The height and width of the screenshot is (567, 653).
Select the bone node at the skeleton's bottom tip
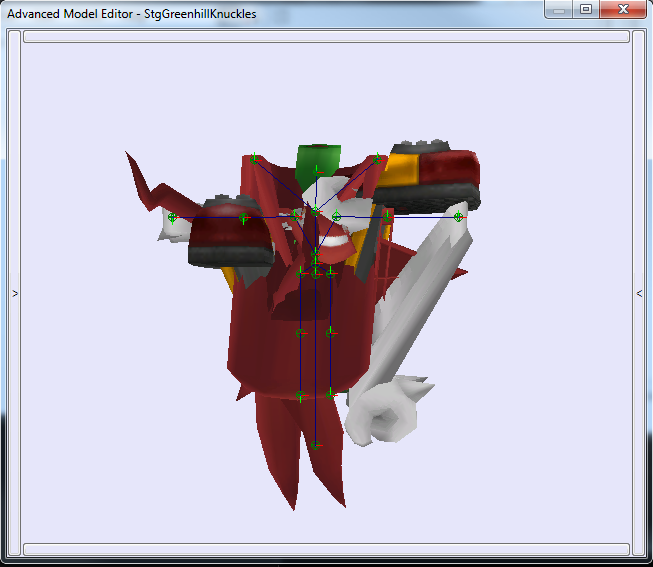316,445
